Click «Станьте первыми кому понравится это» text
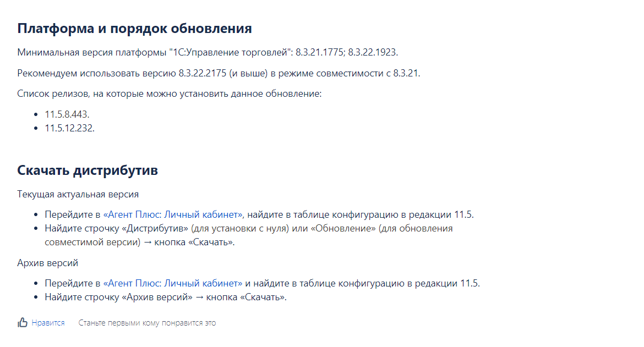Image resolution: width=644 pixels, height=347 pixels. [x=147, y=323]
